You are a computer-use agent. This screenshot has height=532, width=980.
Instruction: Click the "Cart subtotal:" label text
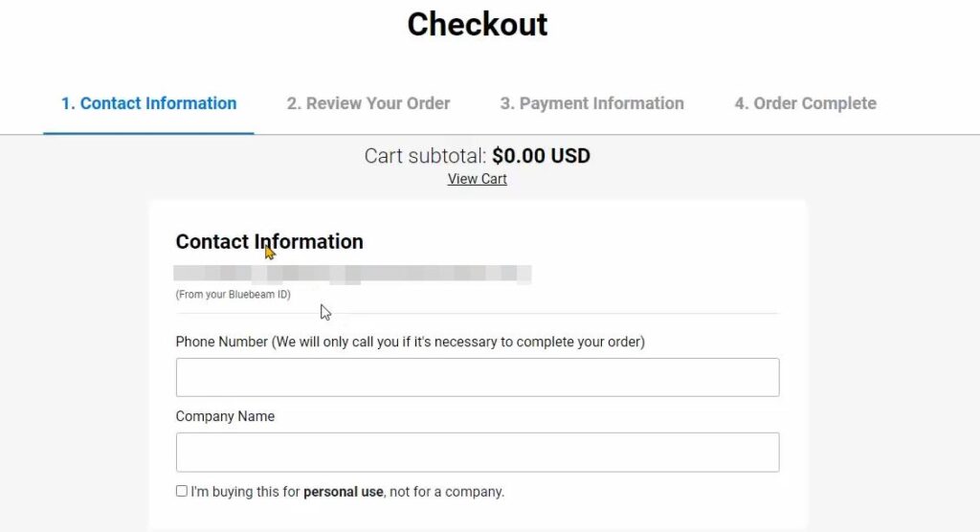(426, 155)
